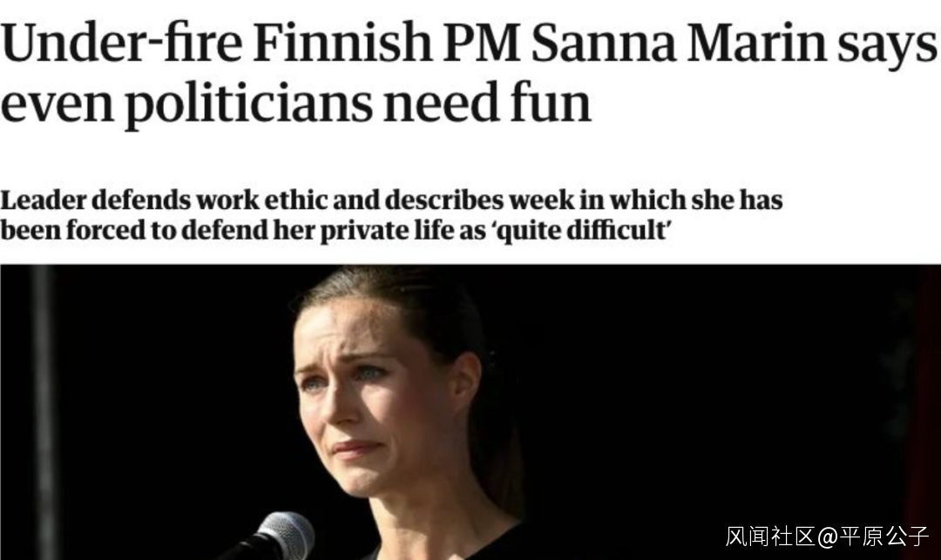Click the word "Under-fire" in the headline

click(120, 45)
